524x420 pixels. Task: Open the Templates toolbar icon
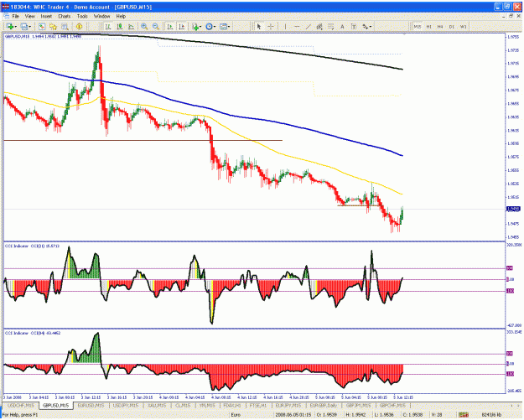point(223,26)
